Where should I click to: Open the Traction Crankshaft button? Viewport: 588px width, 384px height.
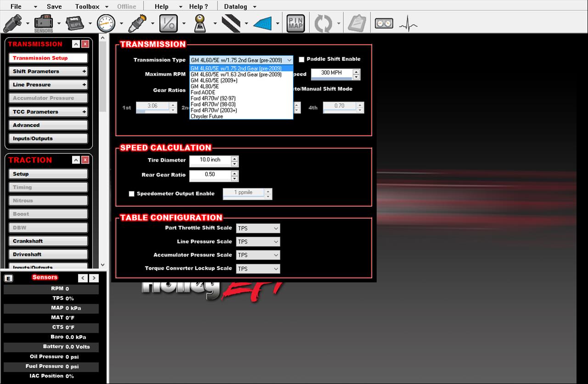pyautogui.click(x=48, y=241)
